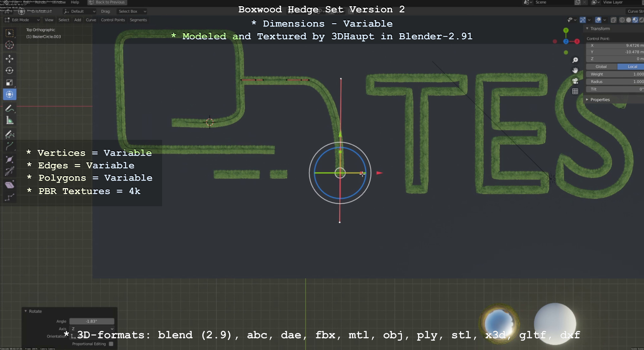Open the Segments menu
The width and height of the screenshot is (644, 350).
(138, 20)
